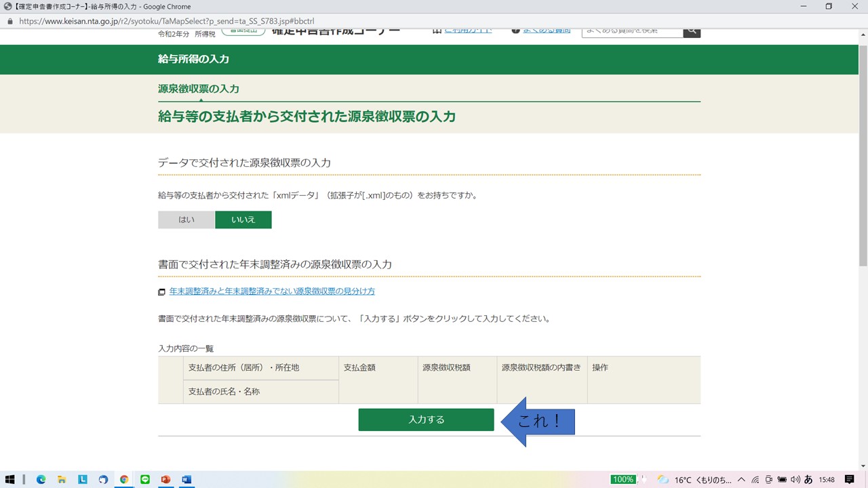
Task: Click the 支払者の住所(居所)・所在地 header cell
Action: coord(261,368)
